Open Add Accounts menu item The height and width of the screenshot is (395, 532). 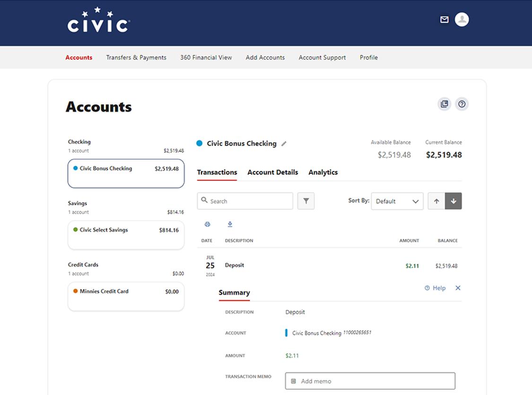point(265,57)
